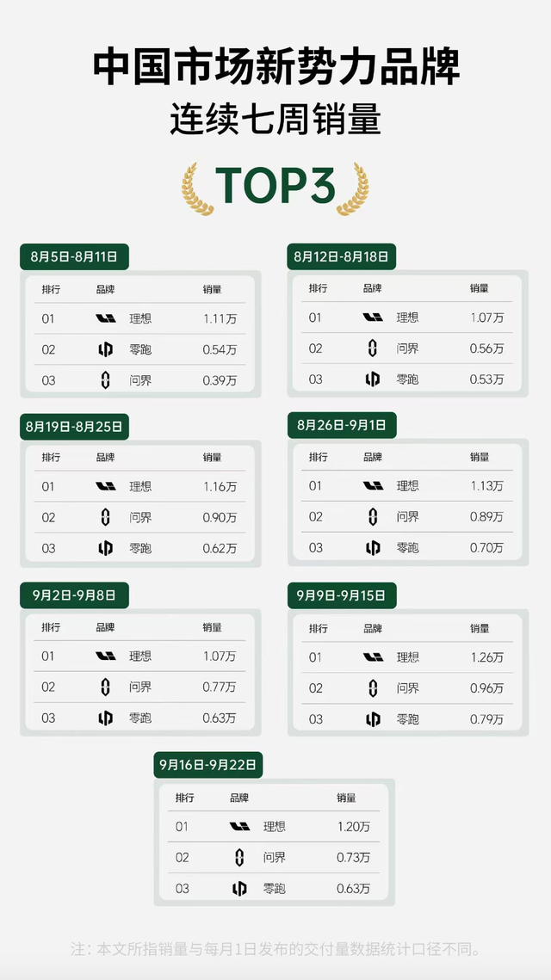The image size is (551, 980).
Task: Select the 8月26日-9月1日 date label
Action: 342,426
